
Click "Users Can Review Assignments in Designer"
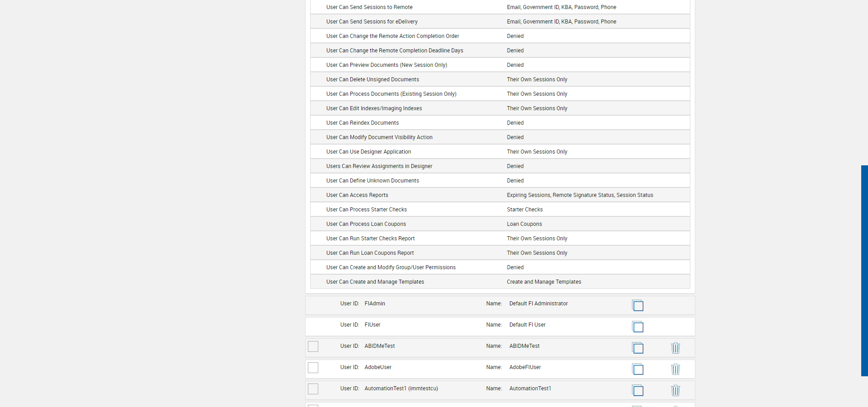point(379,166)
